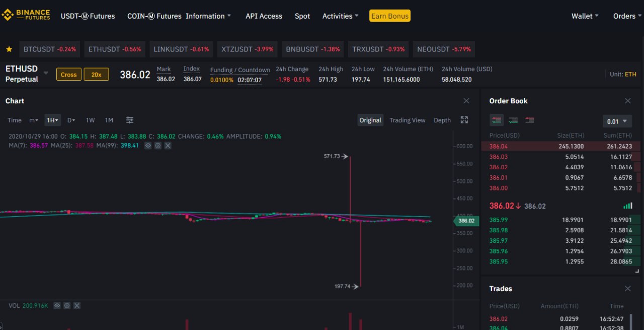Select XTZUSDT in the ticker bar
The width and height of the screenshot is (644, 330).
tap(248, 49)
